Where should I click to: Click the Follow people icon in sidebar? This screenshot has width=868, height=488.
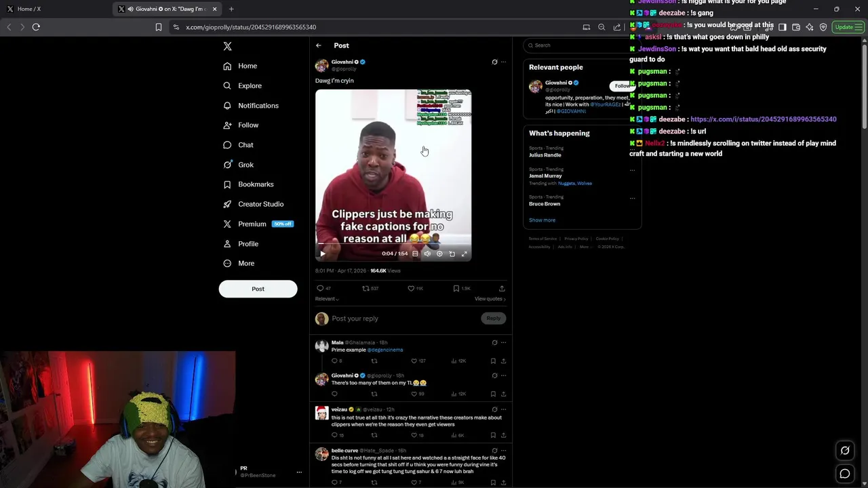[227, 125]
